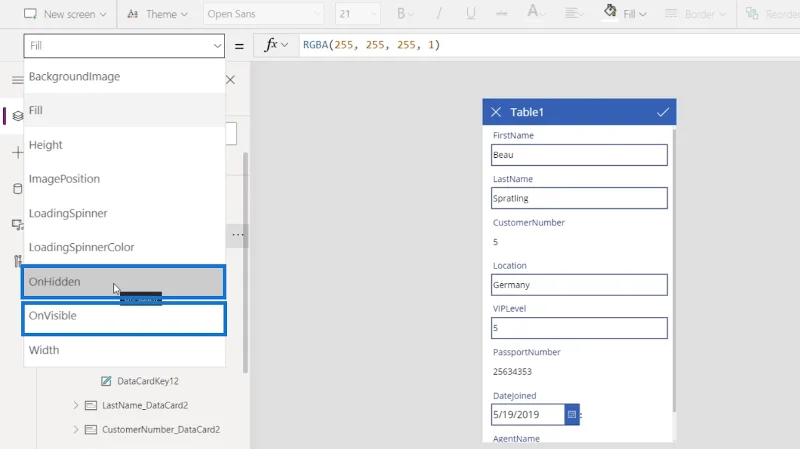
Task: Toggle underline formatting
Action: click(x=470, y=14)
